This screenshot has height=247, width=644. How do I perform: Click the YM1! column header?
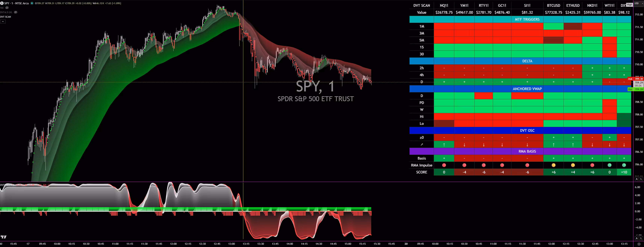point(464,5)
